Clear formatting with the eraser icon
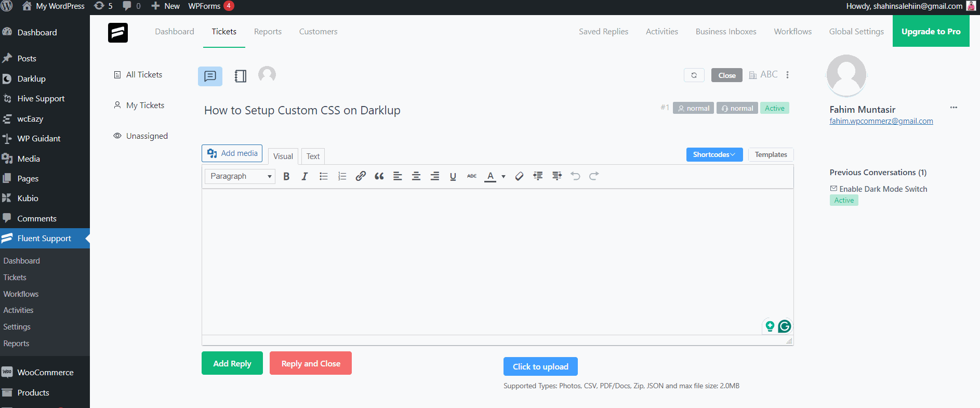The height and width of the screenshot is (408, 980). point(519,176)
